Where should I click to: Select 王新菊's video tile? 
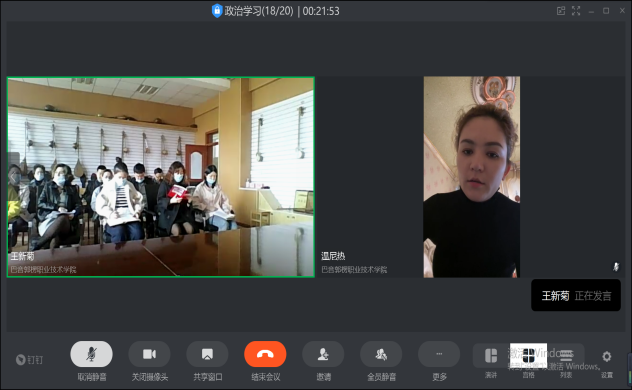click(x=161, y=177)
